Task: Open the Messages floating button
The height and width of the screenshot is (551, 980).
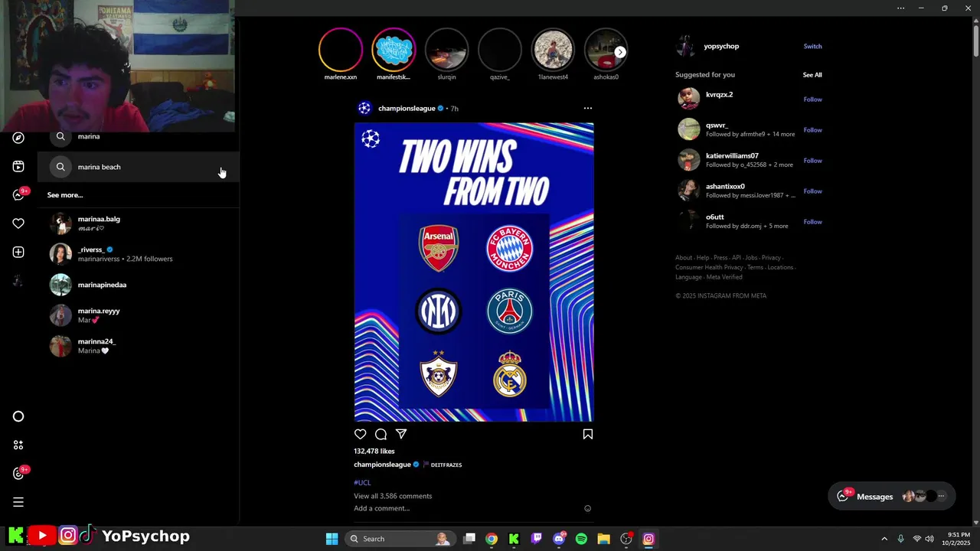Action: [892, 497]
